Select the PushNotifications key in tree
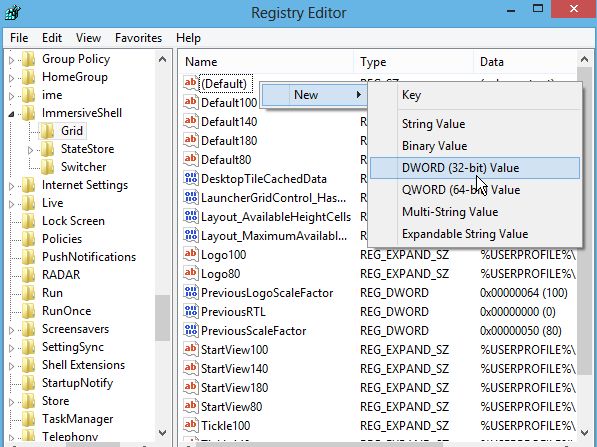The width and height of the screenshot is (597, 447). [x=89, y=257]
